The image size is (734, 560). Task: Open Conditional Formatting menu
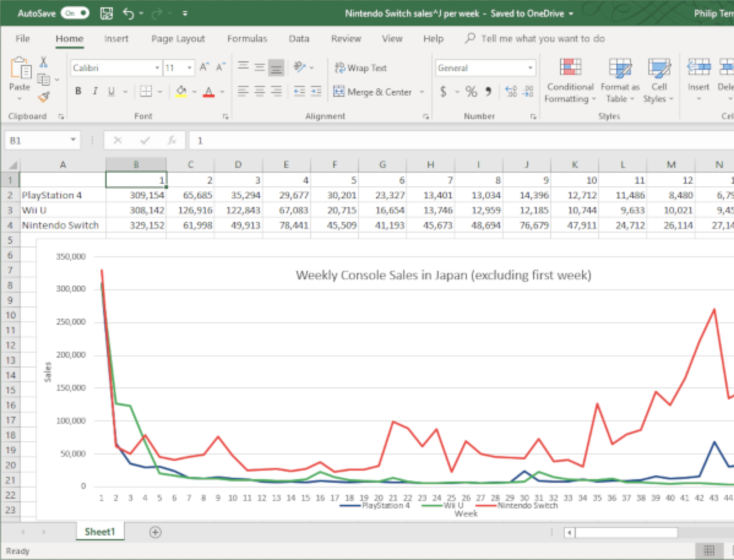[570, 80]
